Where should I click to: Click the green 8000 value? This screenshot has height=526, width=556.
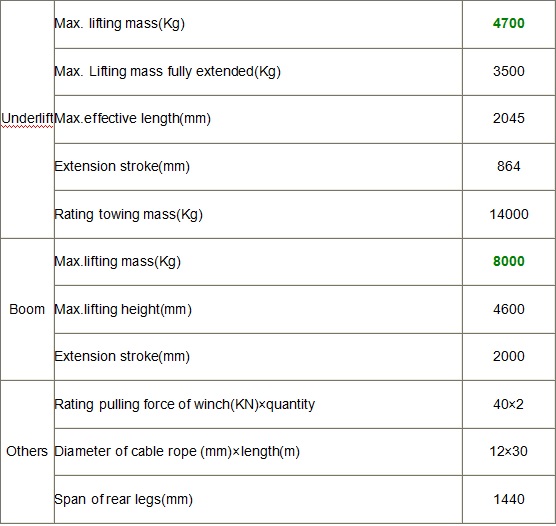tap(508, 261)
